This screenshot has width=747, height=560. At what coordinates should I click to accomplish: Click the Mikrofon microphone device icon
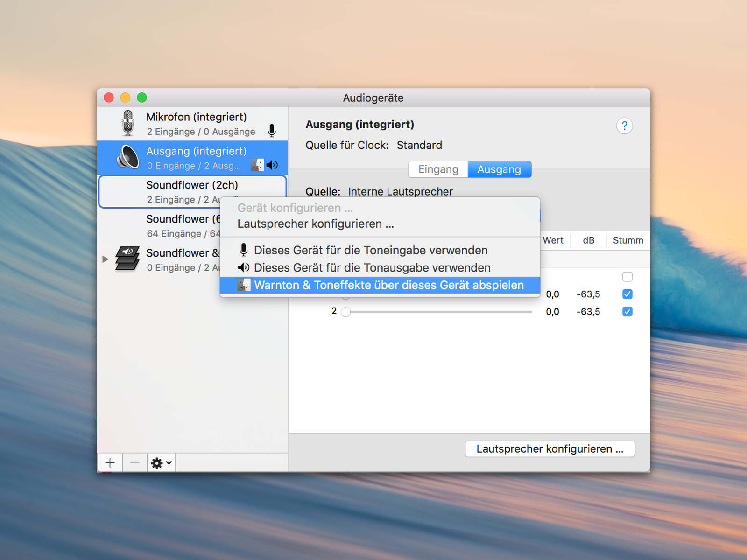[128, 123]
